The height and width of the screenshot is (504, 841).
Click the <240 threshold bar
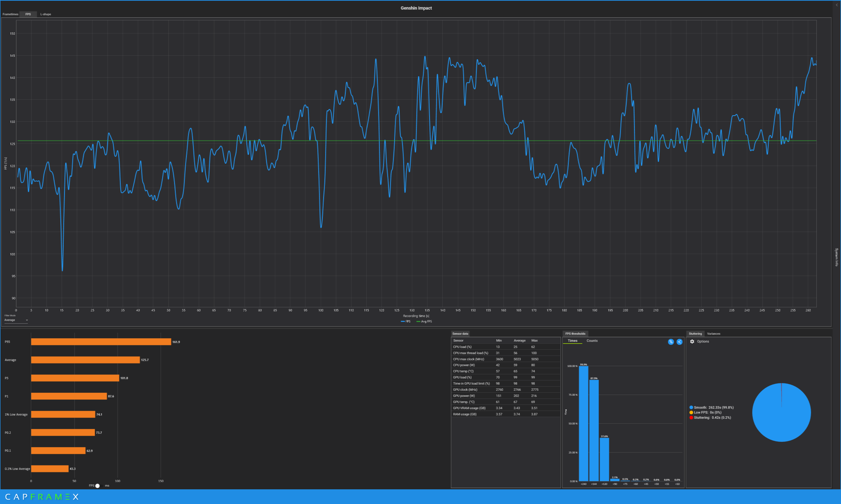coord(583,424)
